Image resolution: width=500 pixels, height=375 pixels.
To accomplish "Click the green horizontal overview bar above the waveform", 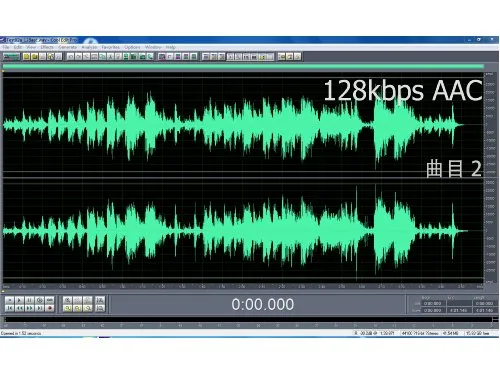I will (243, 67).
